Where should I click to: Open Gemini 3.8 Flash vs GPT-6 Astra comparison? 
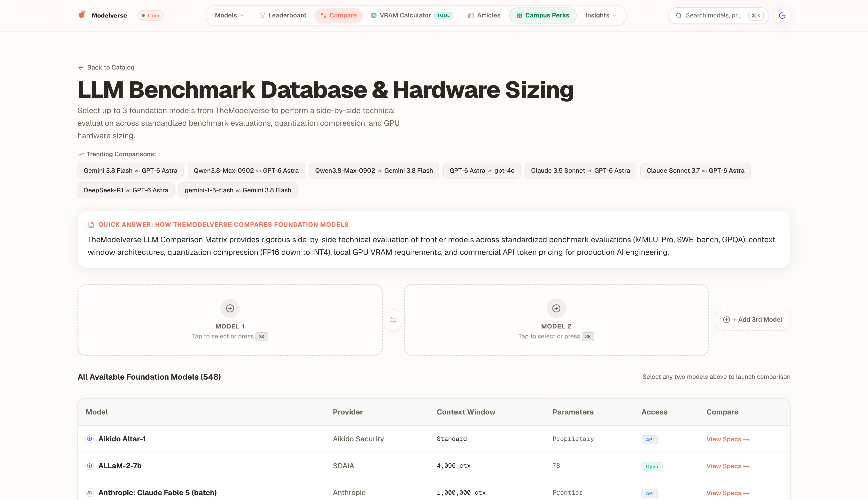pos(131,171)
